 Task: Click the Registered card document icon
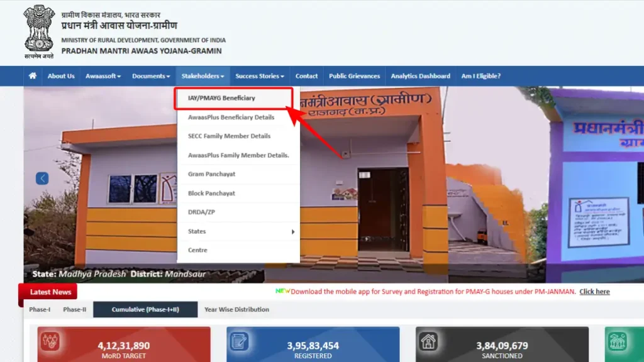coord(239,341)
